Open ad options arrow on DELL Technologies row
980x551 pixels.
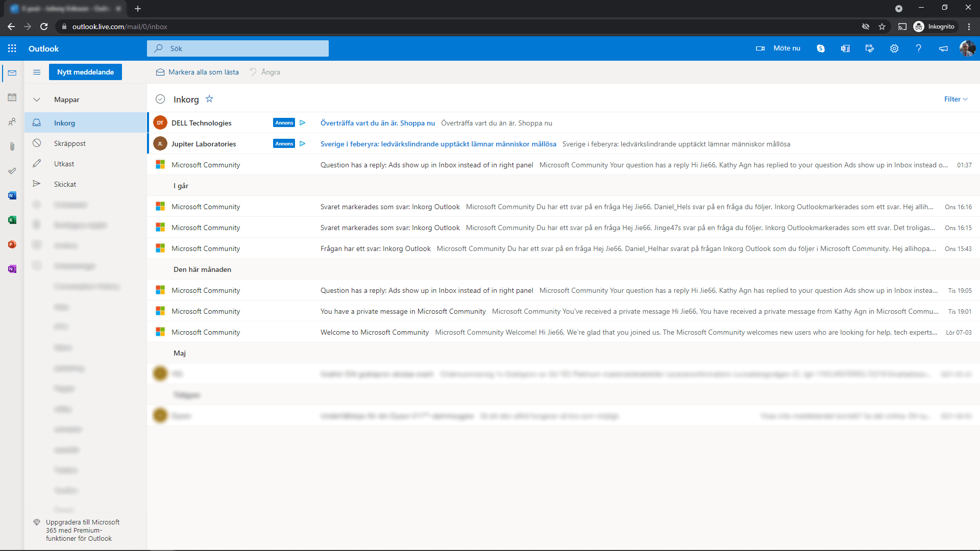tap(302, 123)
